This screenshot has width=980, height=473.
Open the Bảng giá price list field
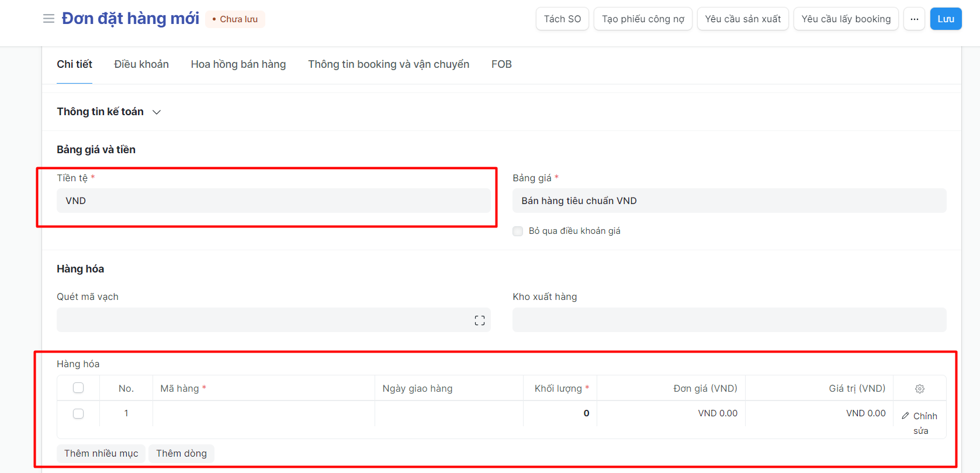point(729,201)
